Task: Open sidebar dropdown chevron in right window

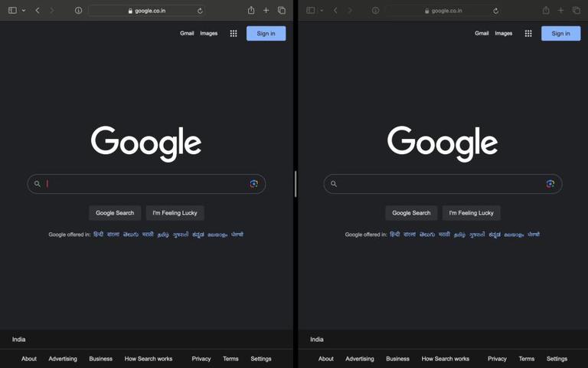Action: (x=322, y=11)
